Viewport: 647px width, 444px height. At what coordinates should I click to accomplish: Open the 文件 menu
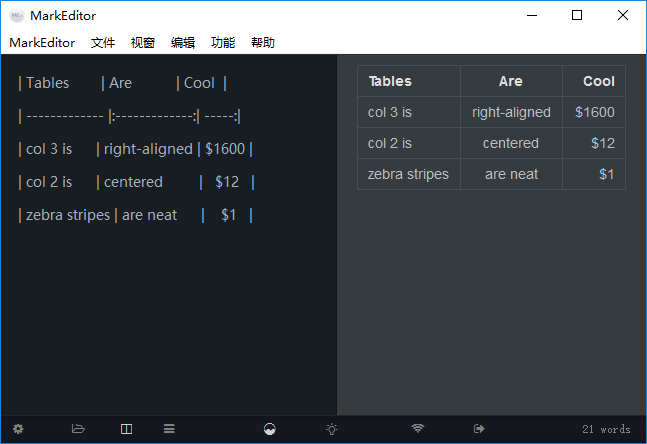(103, 43)
